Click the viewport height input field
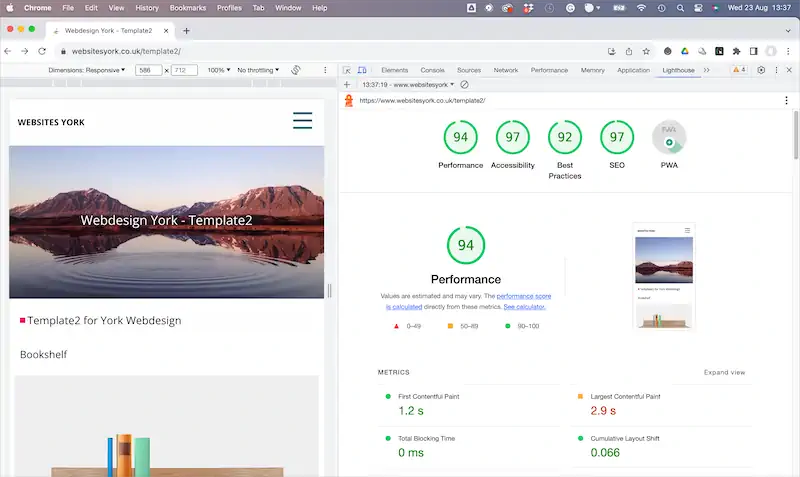Viewport: 800px width, 477px height. click(x=184, y=70)
